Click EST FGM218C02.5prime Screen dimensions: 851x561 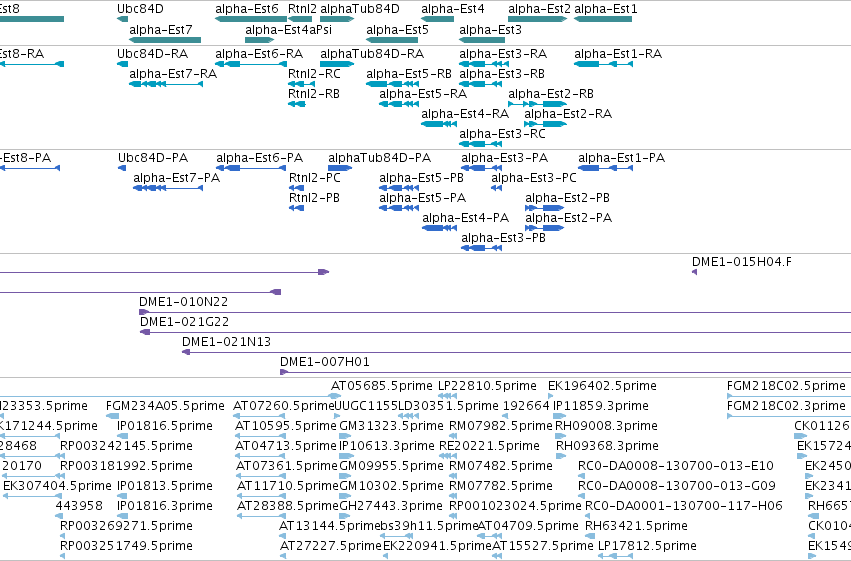click(786, 386)
